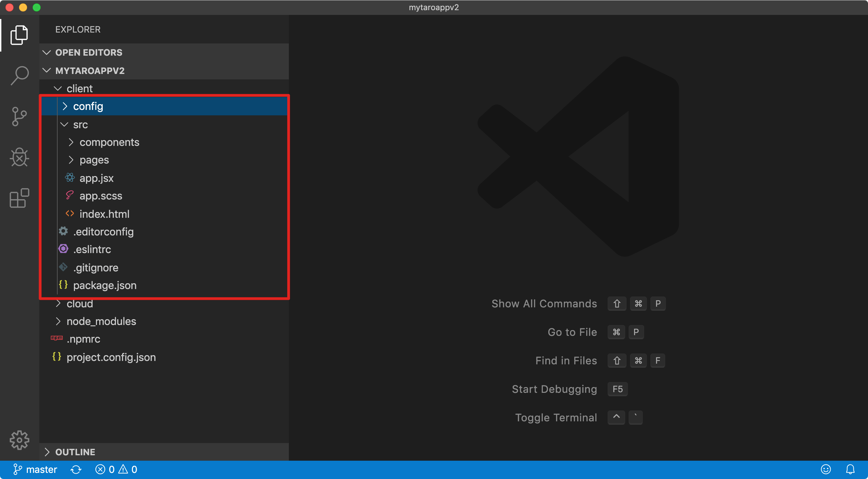868x479 pixels.
Task: Open the Source Control view
Action: (x=19, y=116)
